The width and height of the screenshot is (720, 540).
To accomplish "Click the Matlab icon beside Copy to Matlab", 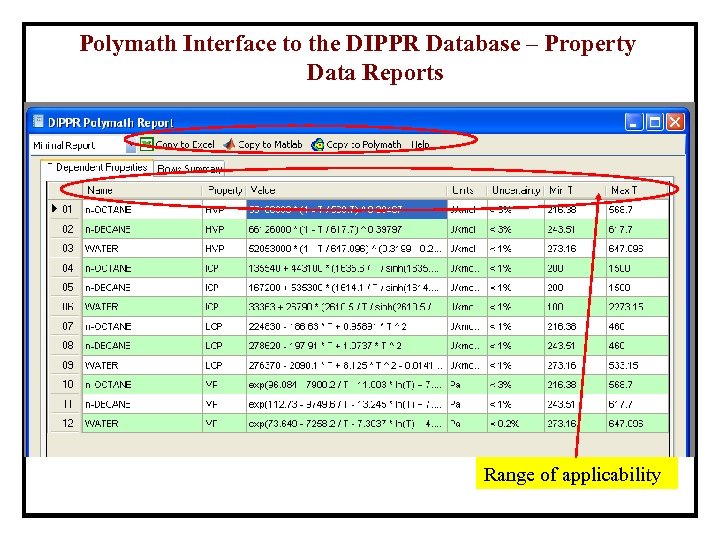I will click(229, 144).
